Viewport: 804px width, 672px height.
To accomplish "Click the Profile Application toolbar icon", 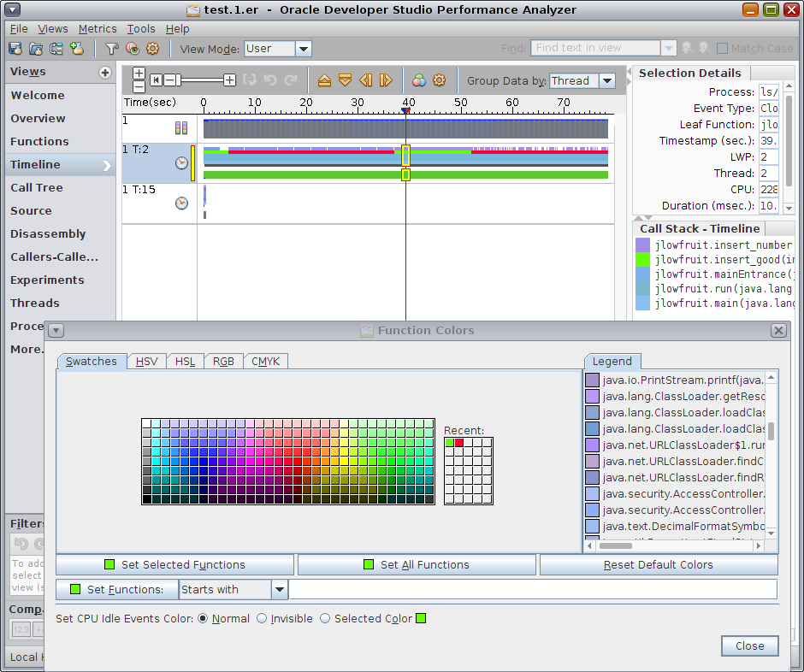I will coord(15,49).
